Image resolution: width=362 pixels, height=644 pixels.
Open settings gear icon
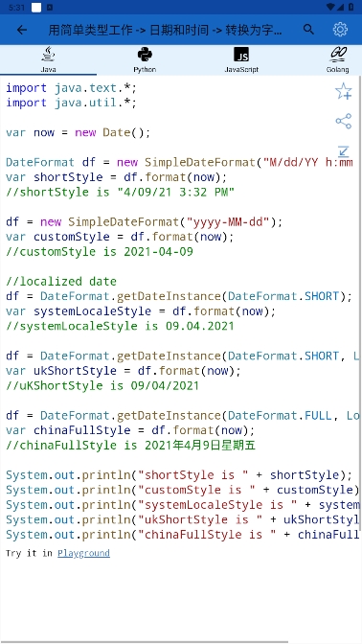click(x=340, y=30)
